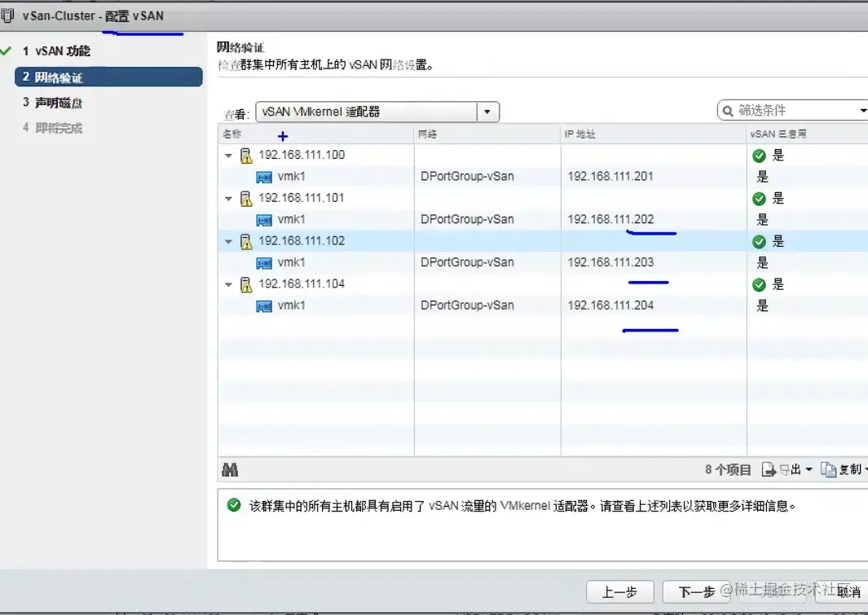868x615 pixels.
Task: Select host row 192.168.111.101
Action: 543,199
